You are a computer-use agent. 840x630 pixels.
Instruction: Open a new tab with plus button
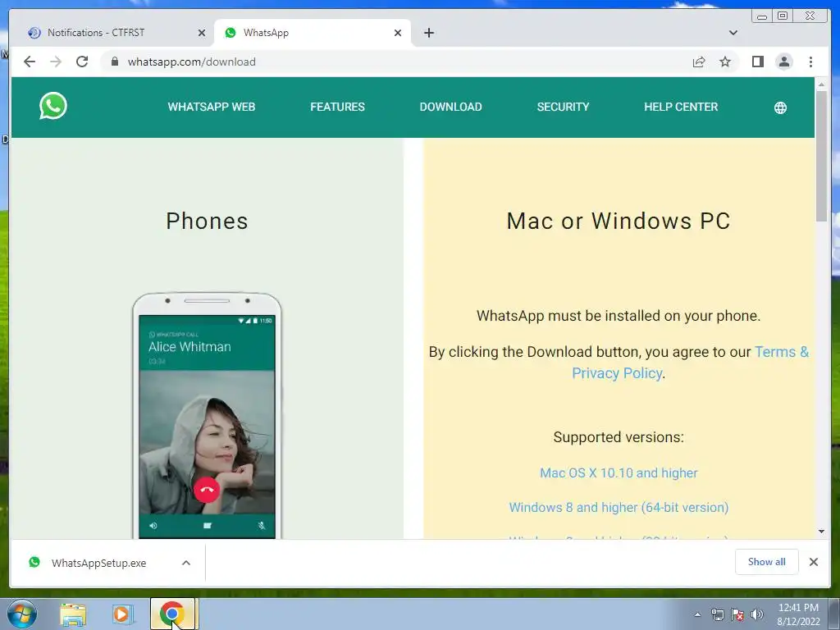(x=428, y=33)
